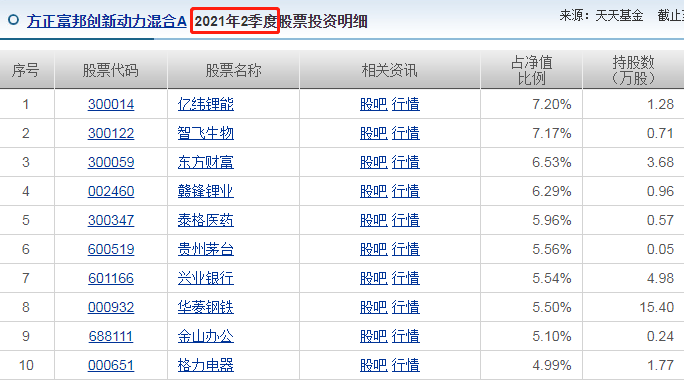This screenshot has height=381, width=684.
Task: Open 行情 for 东方财富 row
Action: click(x=406, y=162)
